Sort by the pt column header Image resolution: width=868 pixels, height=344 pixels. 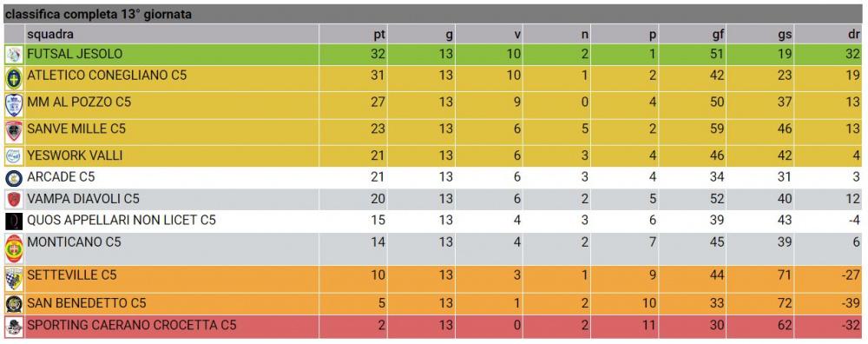378,35
